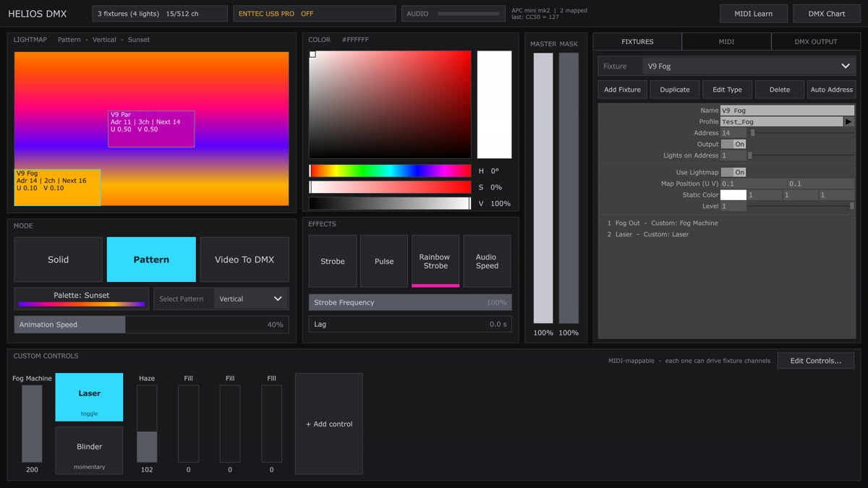This screenshot has height=488, width=868.
Task: Click the AUDIO level bar
Action: pos(468,14)
